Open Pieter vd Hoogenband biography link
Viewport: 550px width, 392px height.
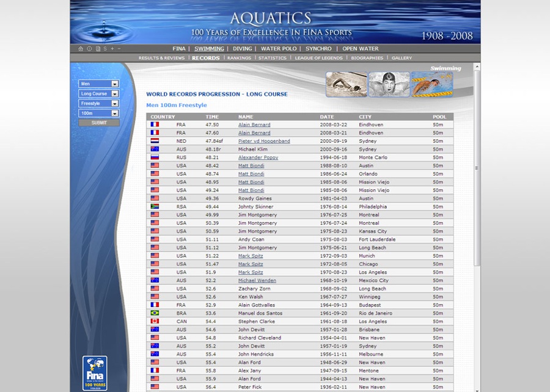tap(264, 141)
